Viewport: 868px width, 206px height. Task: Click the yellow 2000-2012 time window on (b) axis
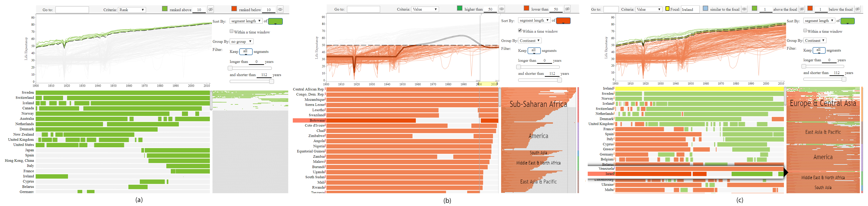488,84
